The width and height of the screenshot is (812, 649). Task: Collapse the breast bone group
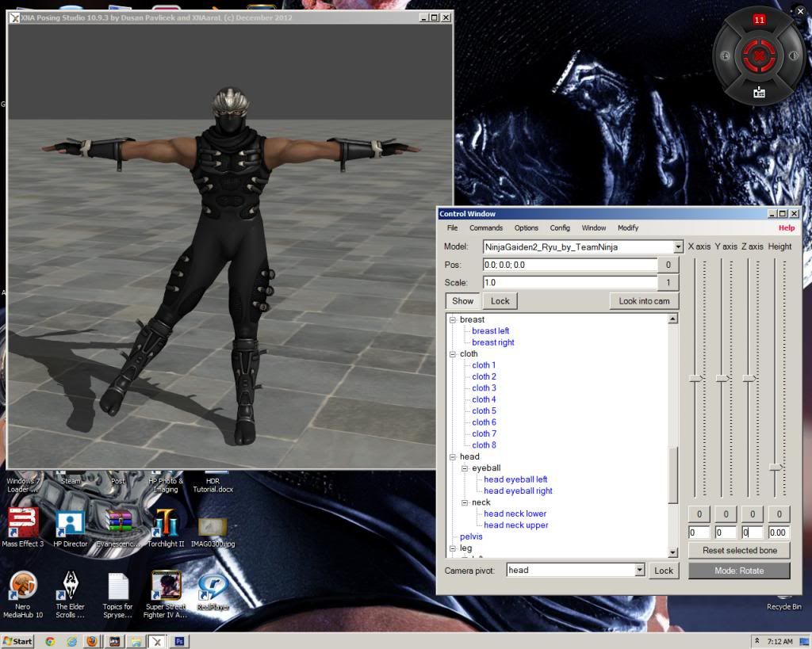click(453, 320)
